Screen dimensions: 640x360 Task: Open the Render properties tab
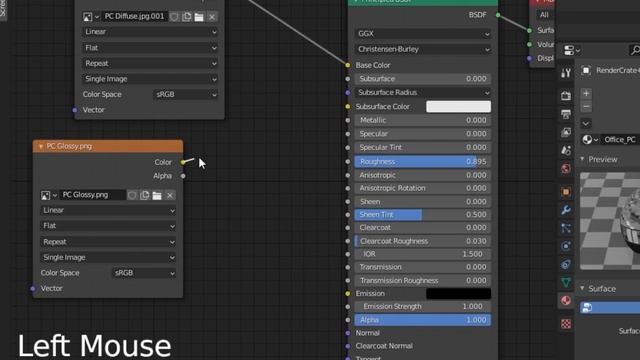[x=566, y=96]
